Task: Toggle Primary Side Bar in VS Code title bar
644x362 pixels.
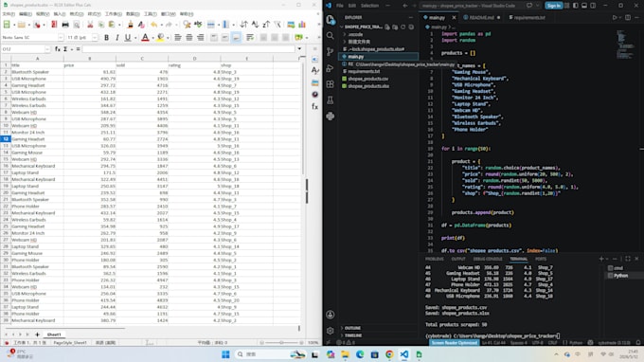Action: [x=576, y=6]
